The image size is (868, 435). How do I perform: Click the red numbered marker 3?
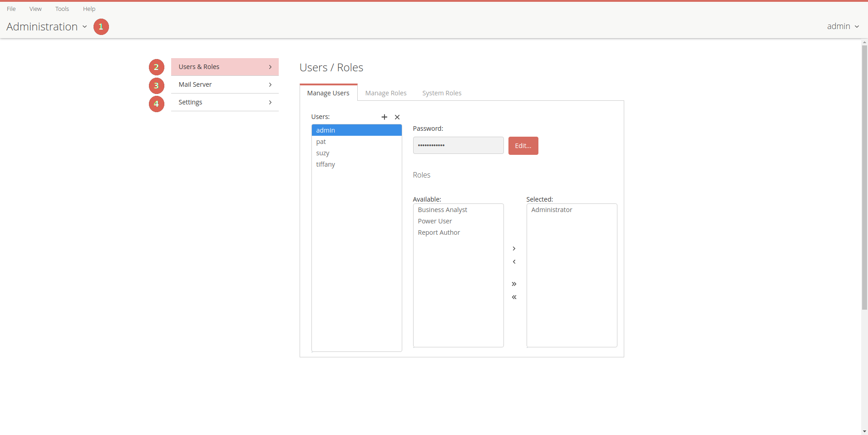tap(156, 85)
